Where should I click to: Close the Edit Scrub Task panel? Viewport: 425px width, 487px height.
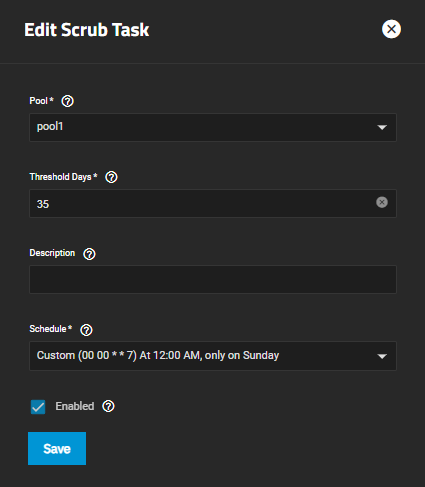click(x=391, y=29)
